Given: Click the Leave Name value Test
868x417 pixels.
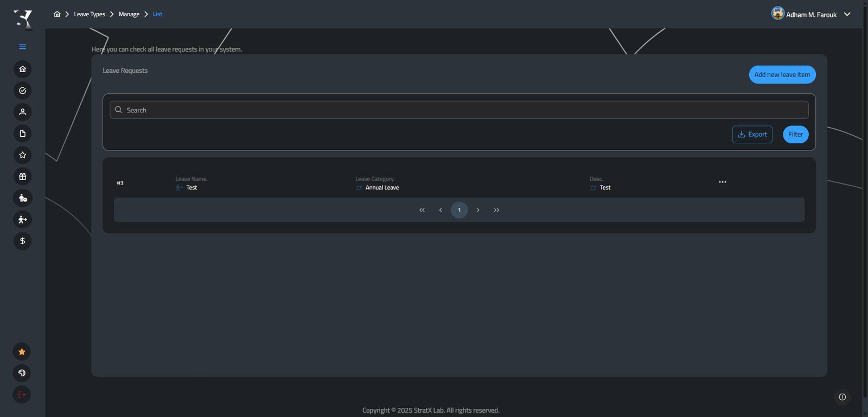Looking at the screenshot, I should click(192, 188).
